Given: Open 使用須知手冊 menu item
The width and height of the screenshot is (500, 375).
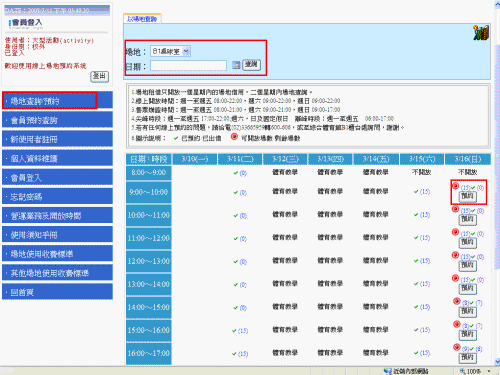Looking at the screenshot, I should [57, 235].
